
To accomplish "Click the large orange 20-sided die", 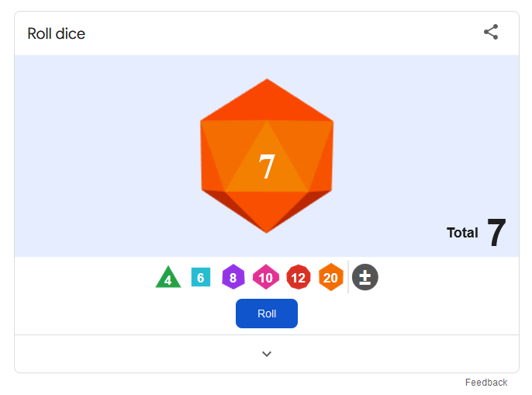I will pos(267,156).
